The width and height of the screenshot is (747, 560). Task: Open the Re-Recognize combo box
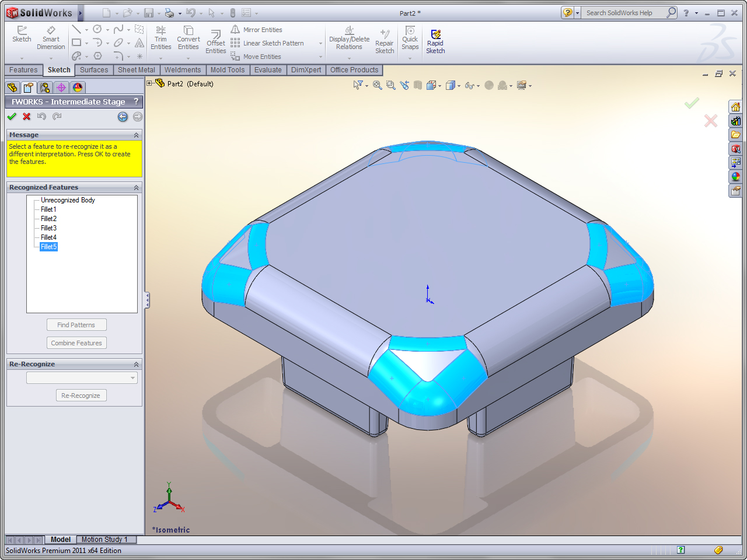tap(82, 378)
